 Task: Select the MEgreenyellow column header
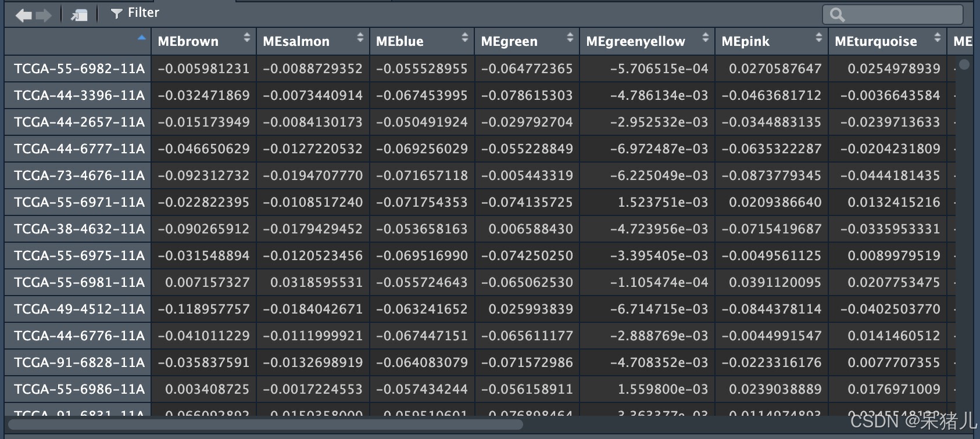tap(648, 41)
